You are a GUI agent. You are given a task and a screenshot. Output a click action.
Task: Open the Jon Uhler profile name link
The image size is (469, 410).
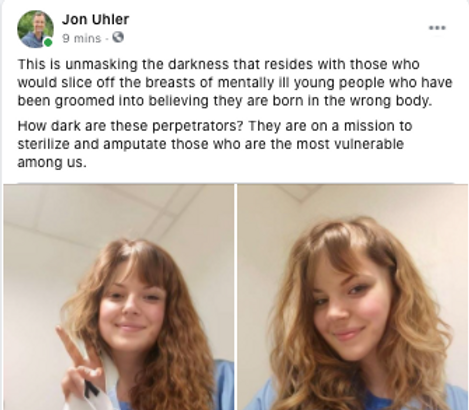click(95, 19)
